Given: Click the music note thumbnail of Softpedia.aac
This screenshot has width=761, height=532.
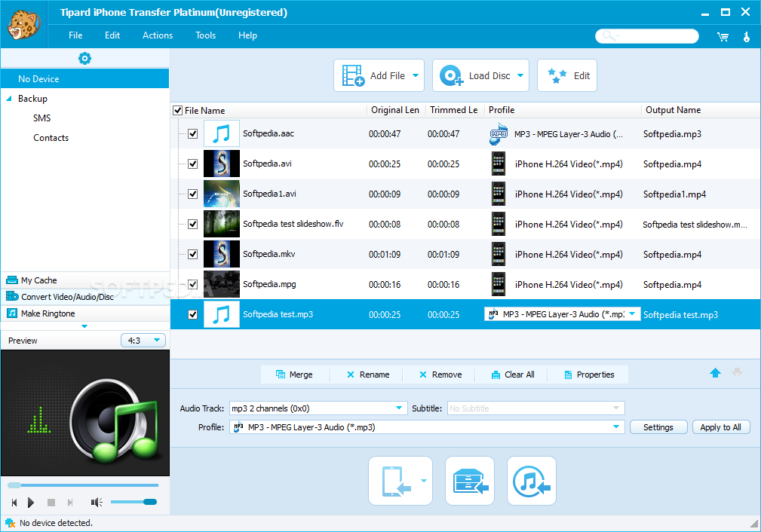Looking at the screenshot, I should 221,133.
